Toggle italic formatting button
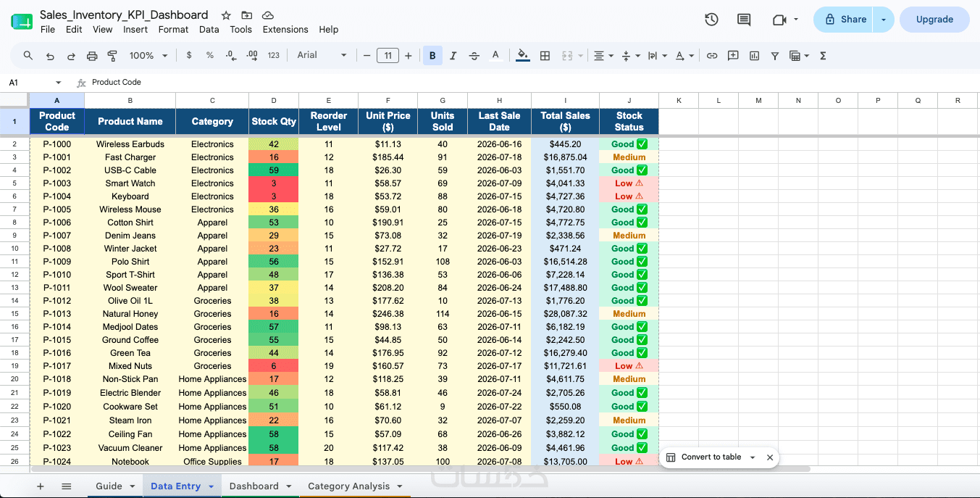The height and width of the screenshot is (498, 980). [x=453, y=56]
